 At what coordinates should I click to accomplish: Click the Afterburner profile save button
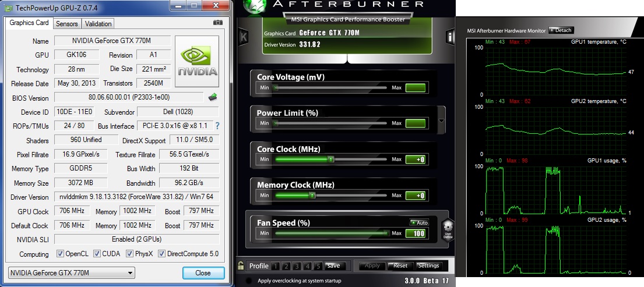click(x=333, y=265)
